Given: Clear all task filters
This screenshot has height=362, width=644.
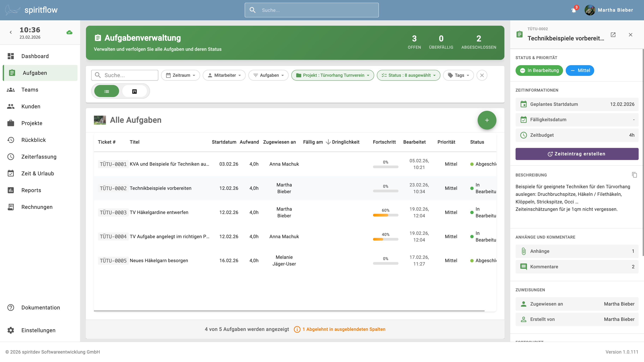Looking at the screenshot, I should tap(482, 75).
